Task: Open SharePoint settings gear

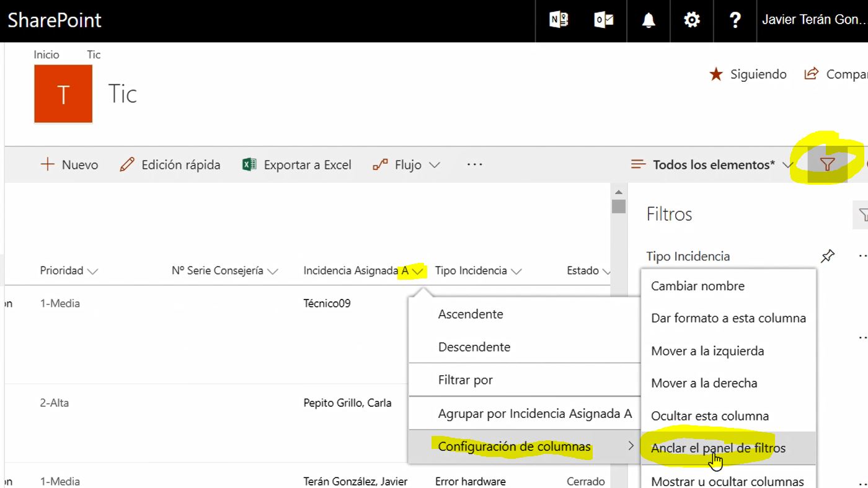Action: tap(691, 20)
